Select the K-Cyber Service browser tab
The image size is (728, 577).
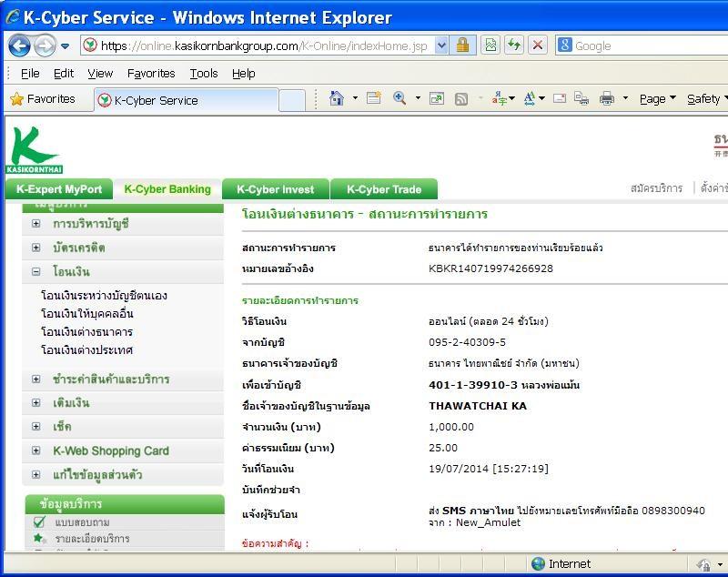[187, 100]
